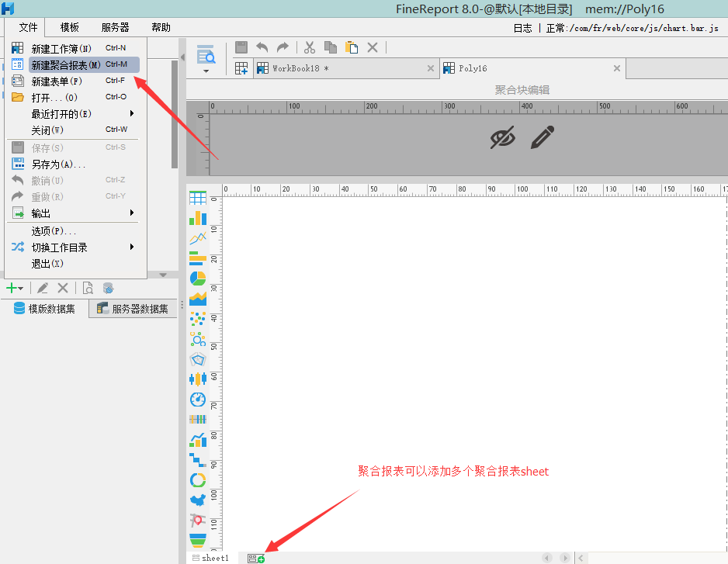
Task: Add a Gantt chart block
Action: [x=198, y=459]
